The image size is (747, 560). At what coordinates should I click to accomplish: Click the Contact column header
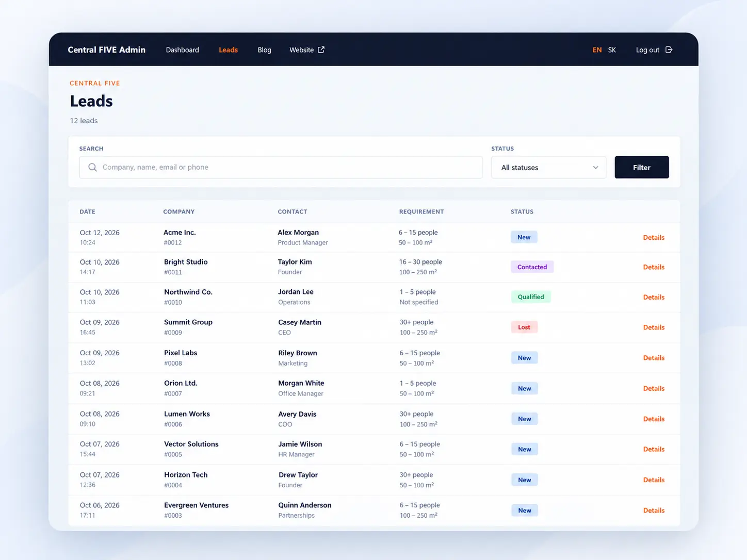pyautogui.click(x=292, y=211)
